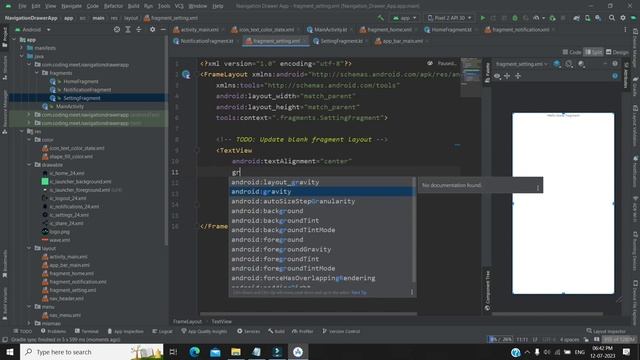
Task: Click zoom-in plus icon in design preview toolbar
Action: tap(507, 76)
